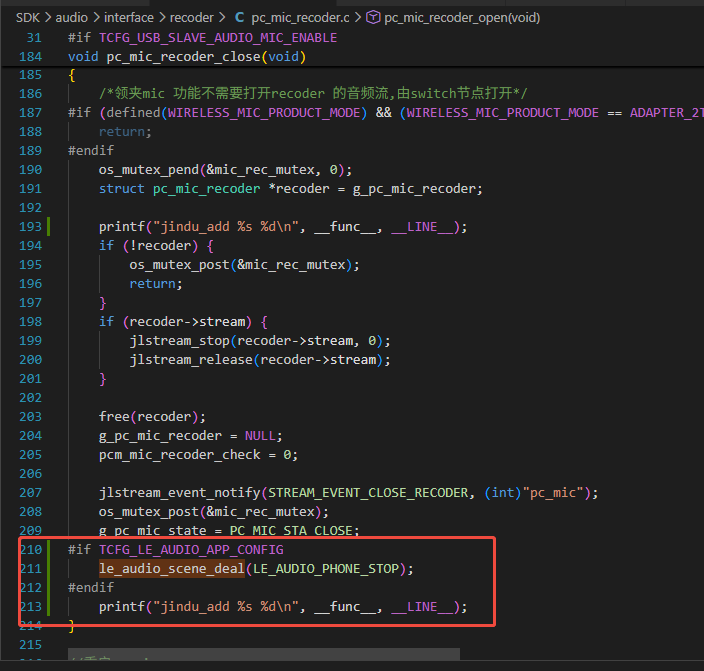Click NULL assignment on line 204
Screen dimensions: 704x671
coord(260,436)
